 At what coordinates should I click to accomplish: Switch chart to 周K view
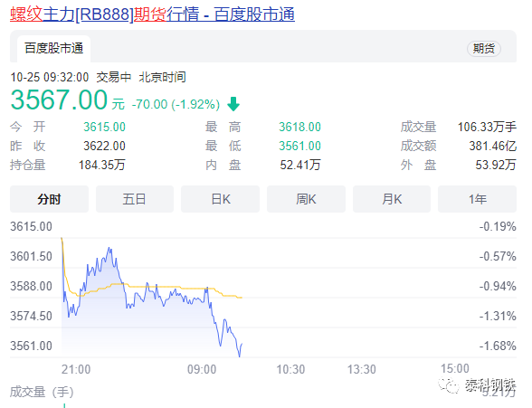[306, 199]
